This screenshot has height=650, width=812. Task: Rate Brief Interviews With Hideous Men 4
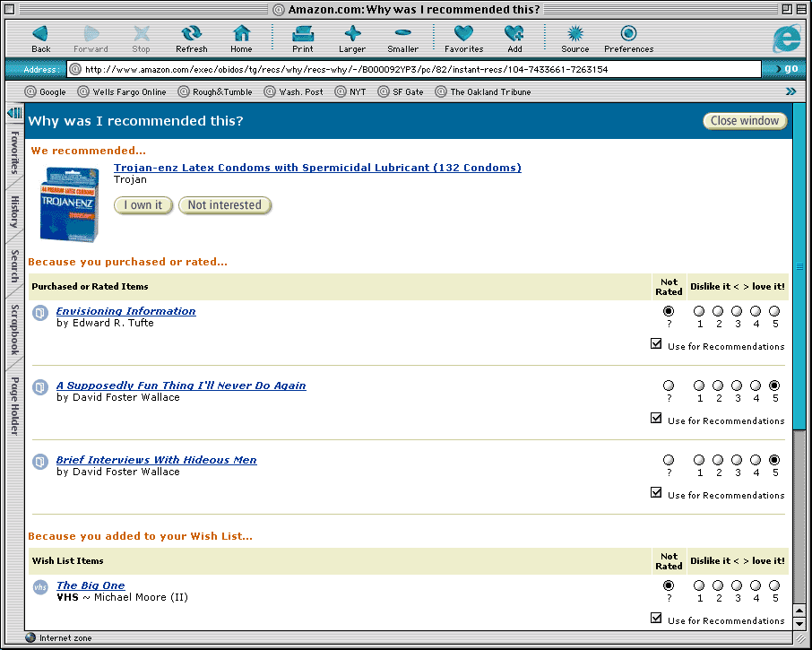(x=756, y=461)
